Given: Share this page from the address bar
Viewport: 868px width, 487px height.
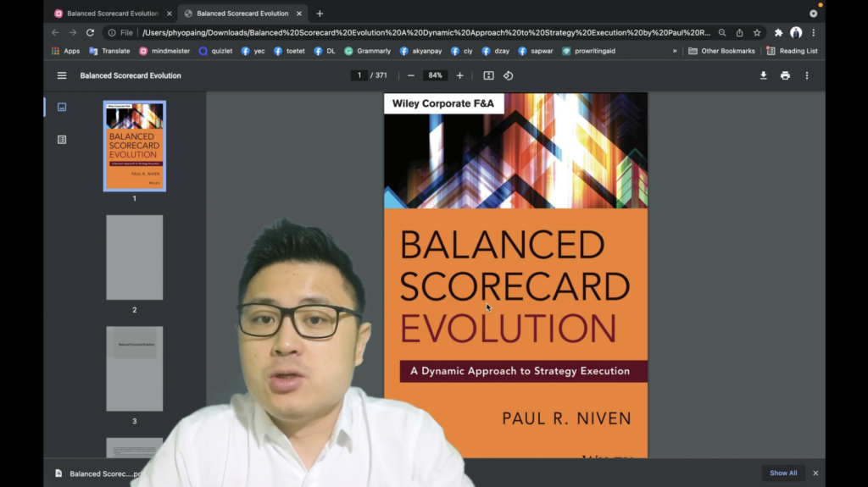Looking at the screenshot, I should 739,33.
